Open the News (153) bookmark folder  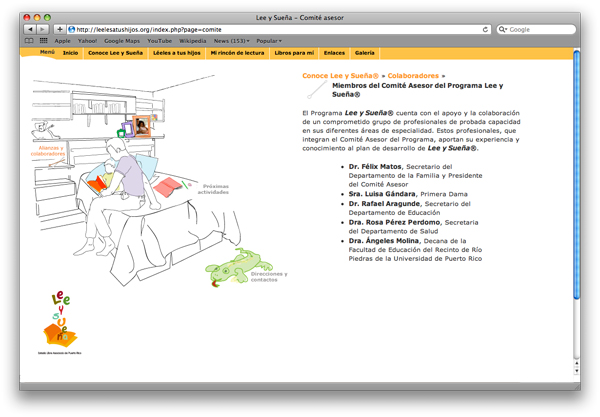(x=231, y=41)
